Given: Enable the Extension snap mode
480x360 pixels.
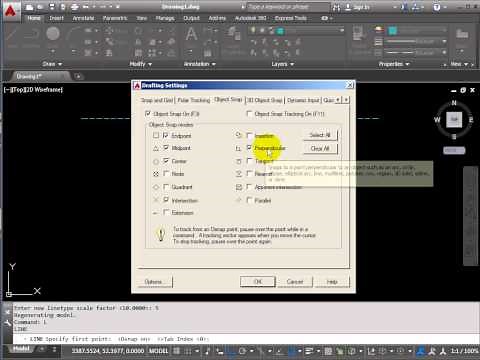Looking at the screenshot, I should [166, 212].
